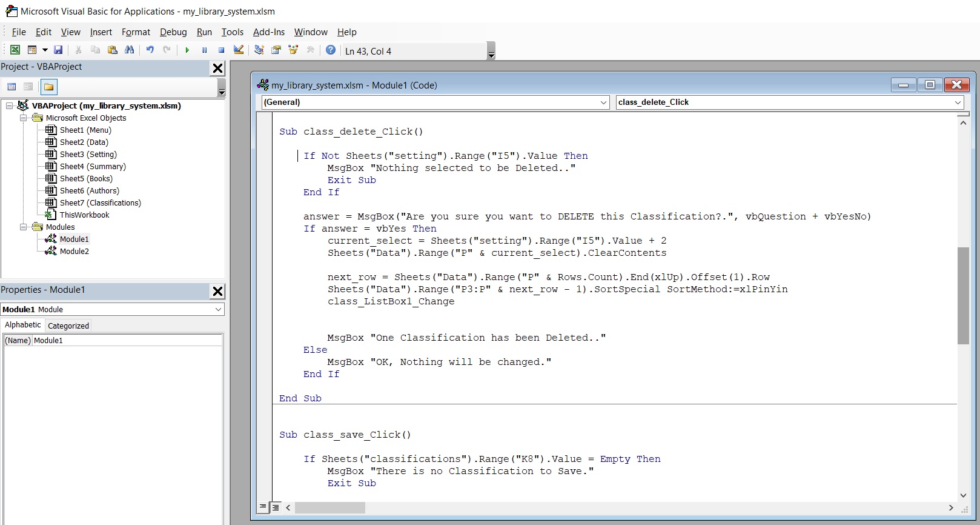This screenshot has width=980, height=525.
Task: Save the project with the floppy disk icon
Action: pos(58,50)
